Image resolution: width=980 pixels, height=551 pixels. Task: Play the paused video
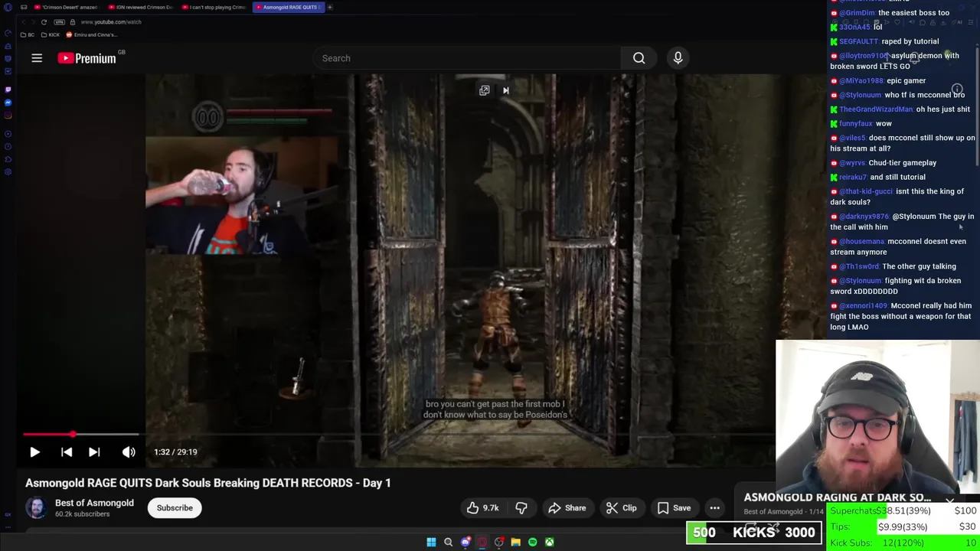(x=34, y=452)
